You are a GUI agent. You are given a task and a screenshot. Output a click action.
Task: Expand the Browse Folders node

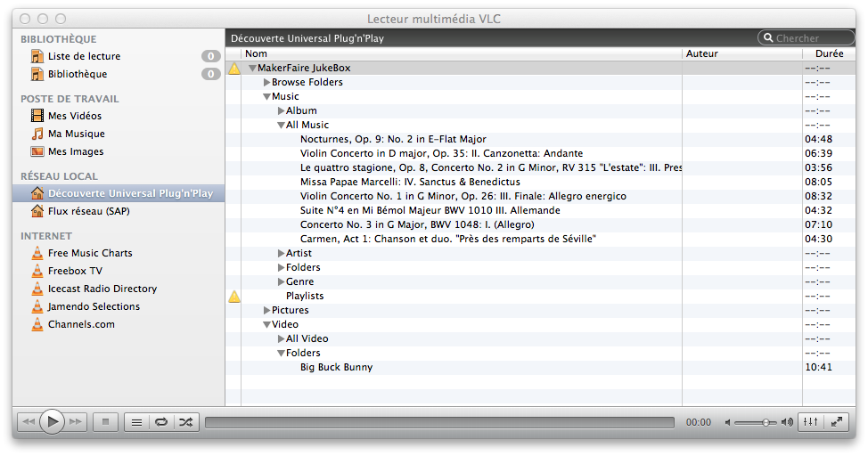(266, 83)
